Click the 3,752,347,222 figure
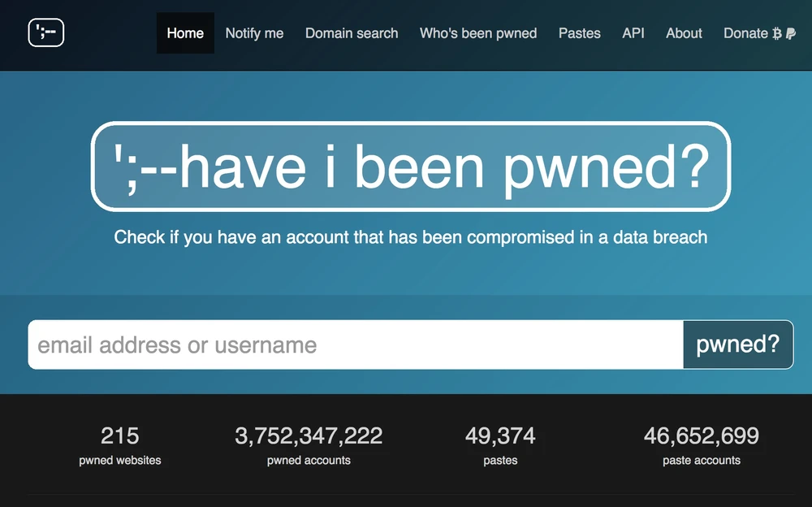 tap(309, 436)
